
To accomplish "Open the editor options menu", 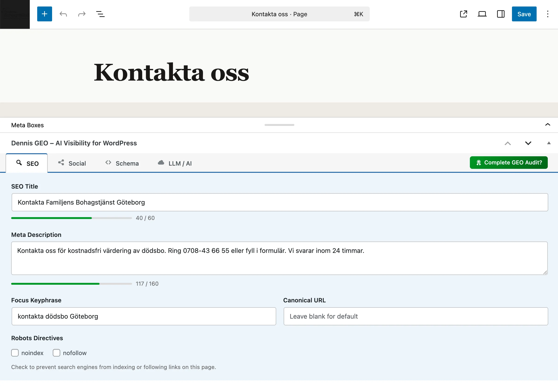I will [548, 14].
